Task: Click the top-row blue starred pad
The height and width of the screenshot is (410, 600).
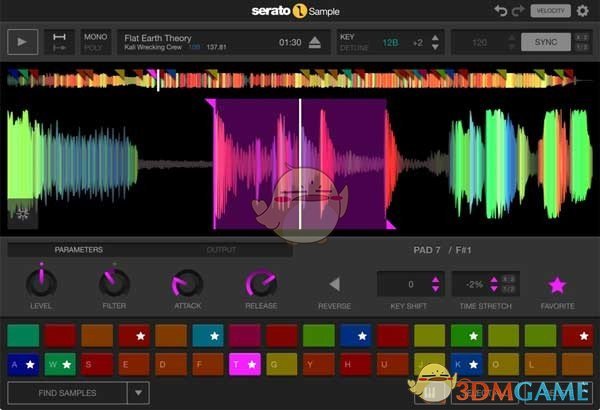Action: point(355,336)
